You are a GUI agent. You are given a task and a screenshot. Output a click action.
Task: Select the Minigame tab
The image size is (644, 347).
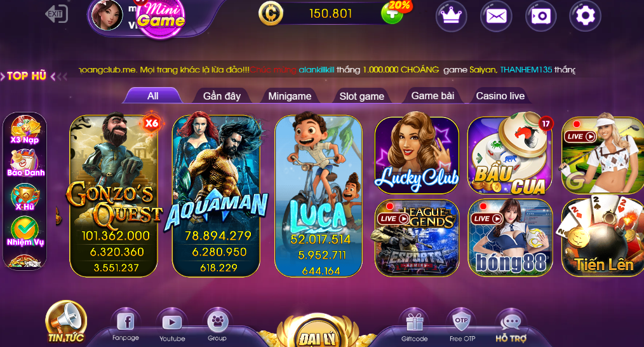(x=290, y=96)
